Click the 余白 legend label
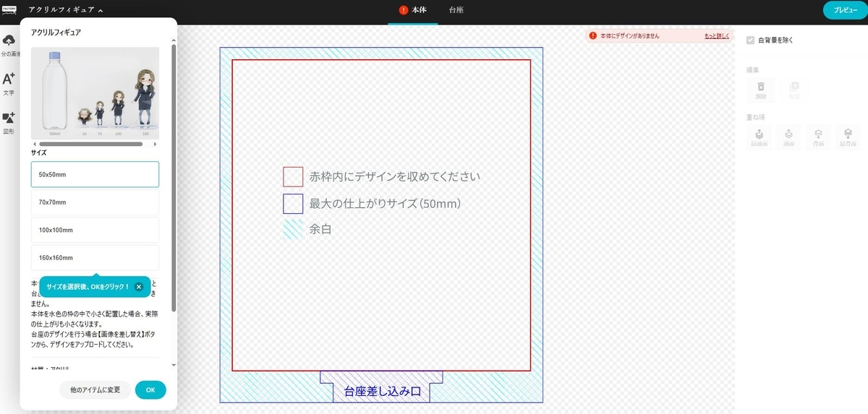 (x=320, y=230)
